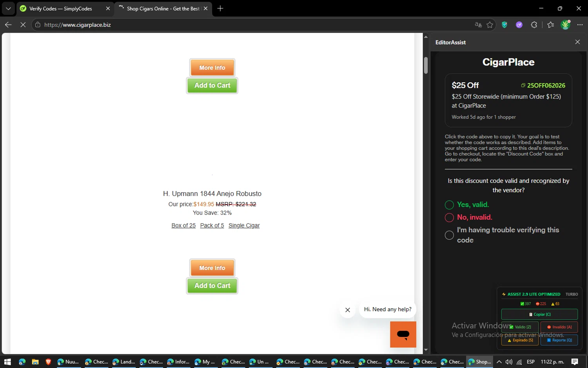View site information lock icon
This screenshot has width=588, height=368.
[x=38, y=25]
